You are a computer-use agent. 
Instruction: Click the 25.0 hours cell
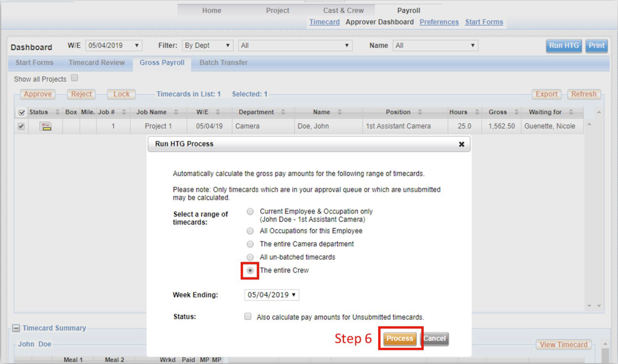(x=464, y=126)
